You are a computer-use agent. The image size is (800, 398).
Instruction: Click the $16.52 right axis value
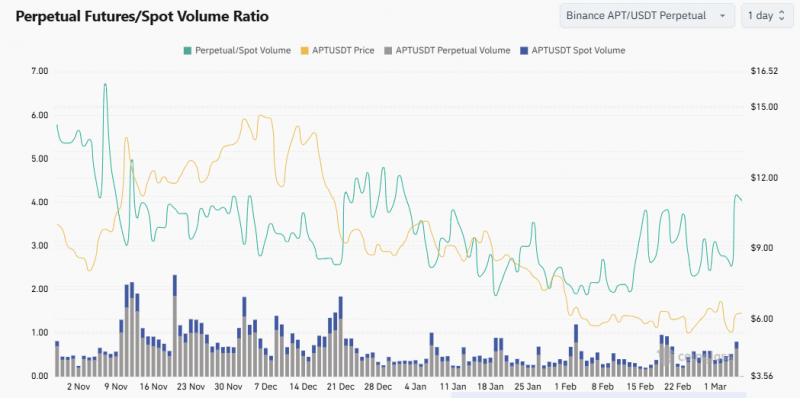(764, 71)
